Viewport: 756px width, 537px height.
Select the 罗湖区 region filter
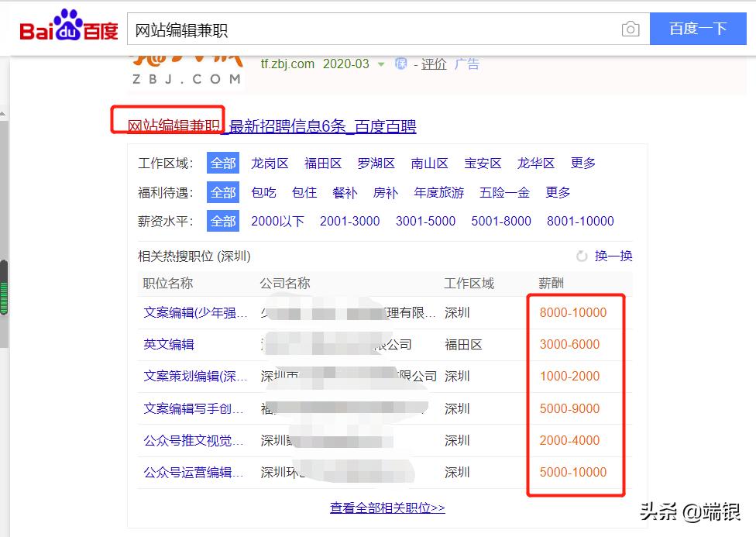point(376,163)
